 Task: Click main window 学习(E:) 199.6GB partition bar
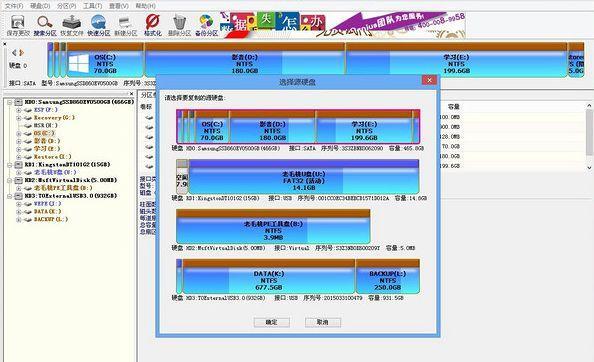click(456, 61)
